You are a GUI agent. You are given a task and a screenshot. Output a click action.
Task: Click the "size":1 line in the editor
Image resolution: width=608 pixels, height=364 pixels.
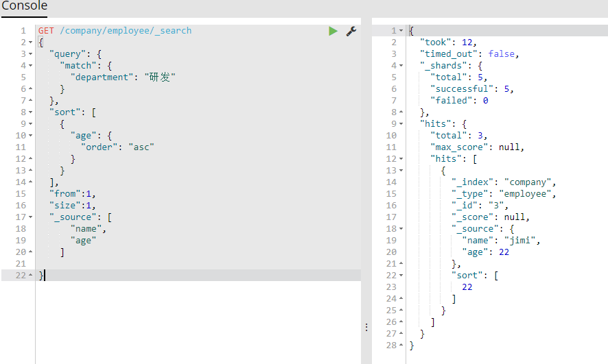pos(73,205)
